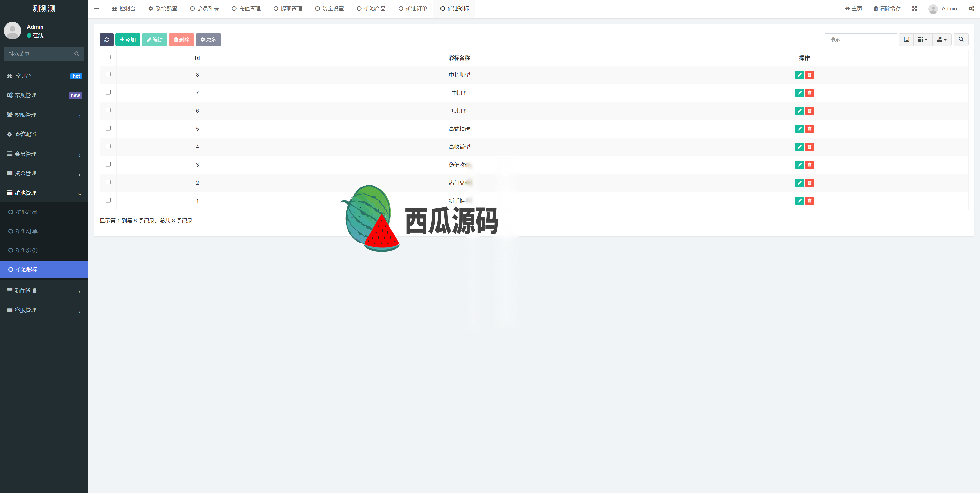Image resolution: width=980 pixels, height=493 pixels.
Task: Open the export data dropdown
Action: pos(942,40)
